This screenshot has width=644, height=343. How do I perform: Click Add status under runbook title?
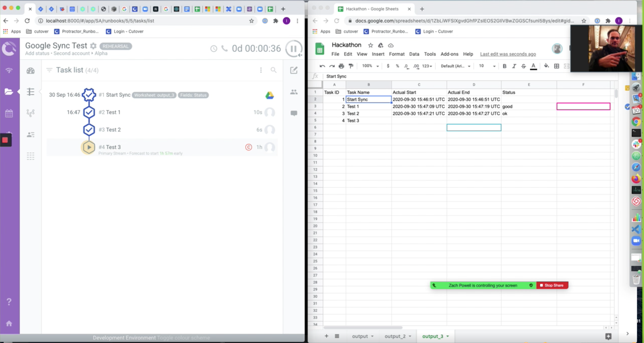point(37,53)
